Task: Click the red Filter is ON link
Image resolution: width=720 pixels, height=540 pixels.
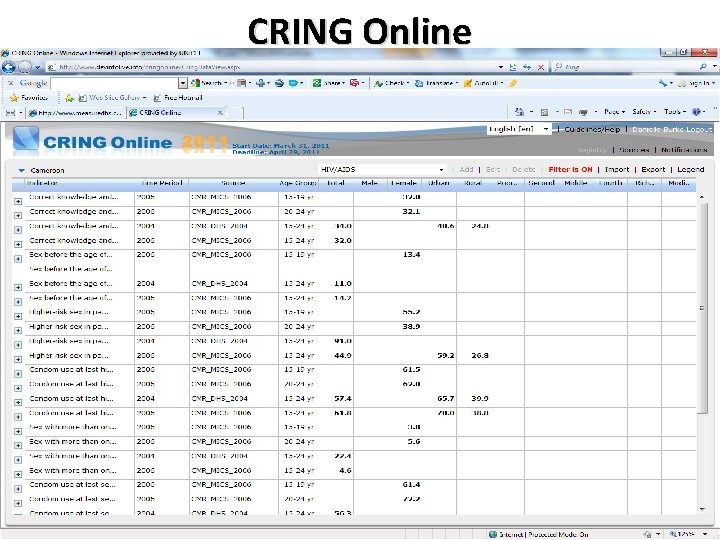Action: pyautogui.click(x=570, y=169)
